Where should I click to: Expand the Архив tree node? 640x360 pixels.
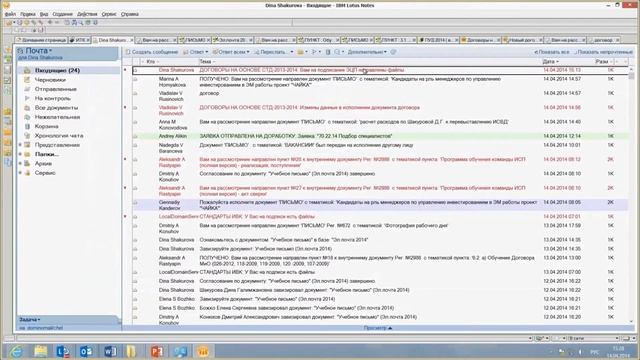pyautogui.click(x=20, y=163)
